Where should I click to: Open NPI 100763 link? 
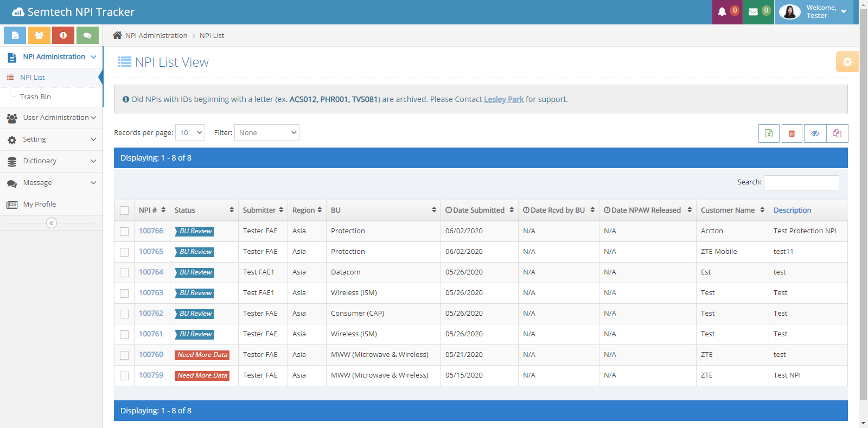coord(151,293)
